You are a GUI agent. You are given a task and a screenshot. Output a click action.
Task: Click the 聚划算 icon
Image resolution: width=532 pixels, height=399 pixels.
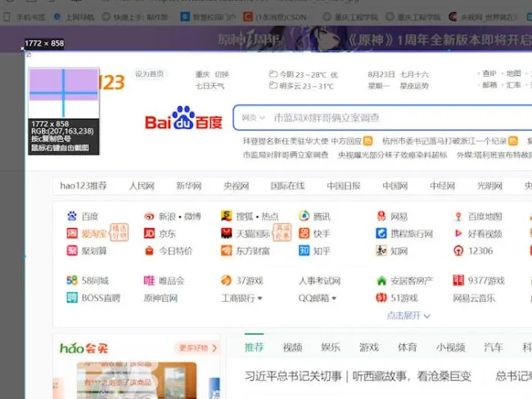pos(72,250)
